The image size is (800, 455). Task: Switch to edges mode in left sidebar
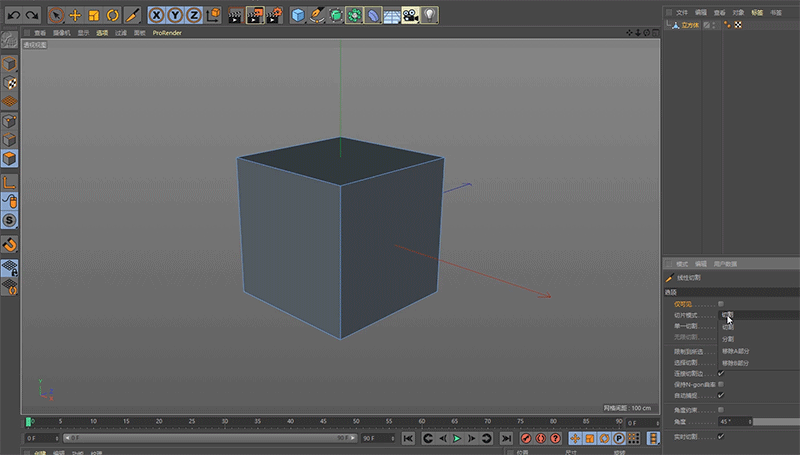[9, 140]
